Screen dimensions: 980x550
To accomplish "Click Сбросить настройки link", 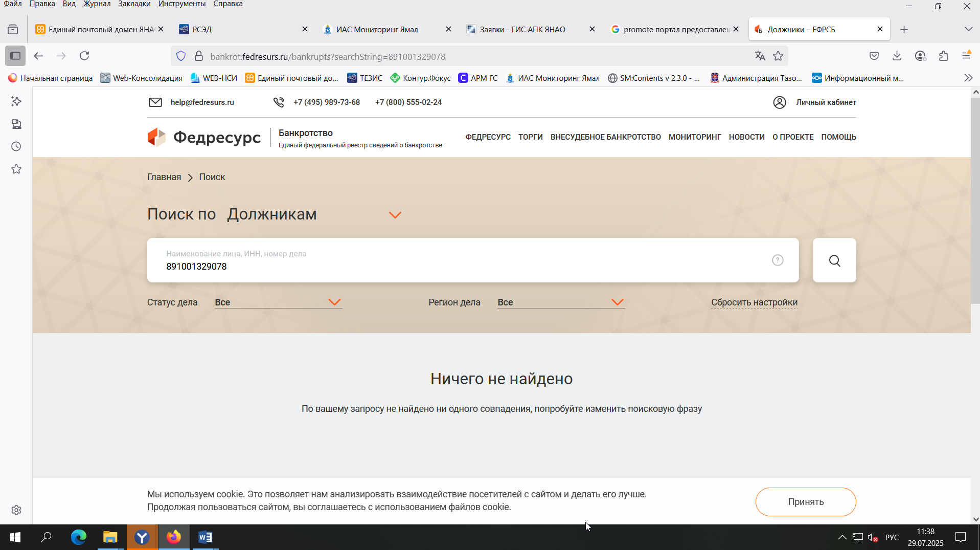I will coord(754,302).
